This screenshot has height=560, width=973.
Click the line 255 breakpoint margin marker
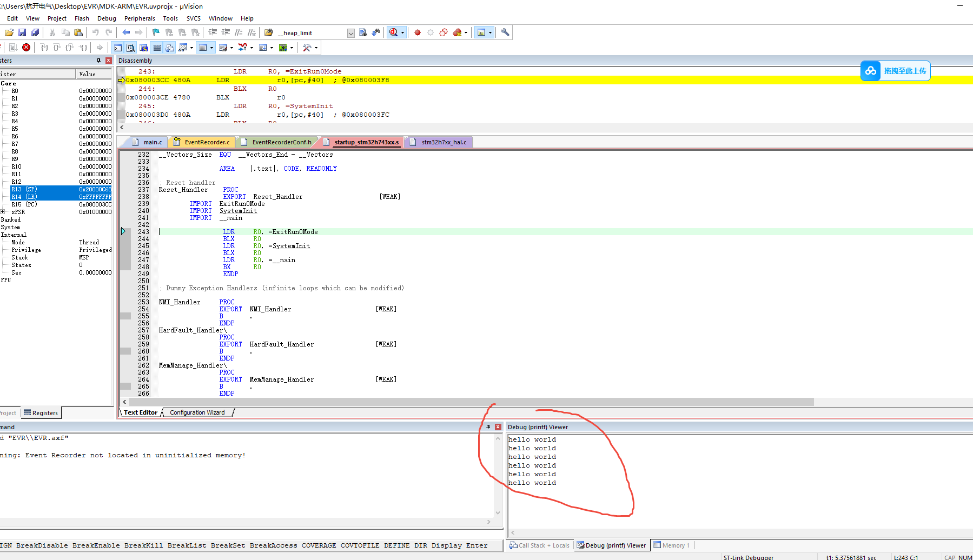pyautogui.click(x=125, y=316)
